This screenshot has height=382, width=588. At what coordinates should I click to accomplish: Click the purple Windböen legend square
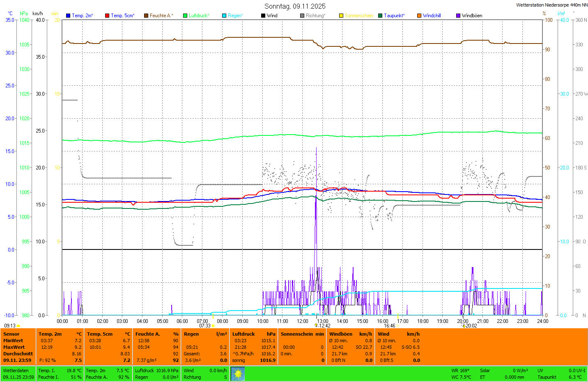[458, 16]
